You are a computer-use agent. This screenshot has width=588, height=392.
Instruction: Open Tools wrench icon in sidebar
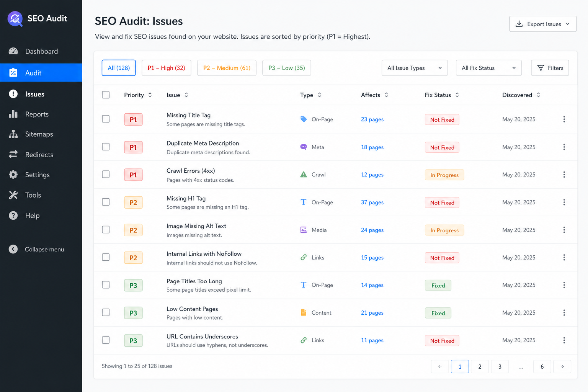click(13, 195)
